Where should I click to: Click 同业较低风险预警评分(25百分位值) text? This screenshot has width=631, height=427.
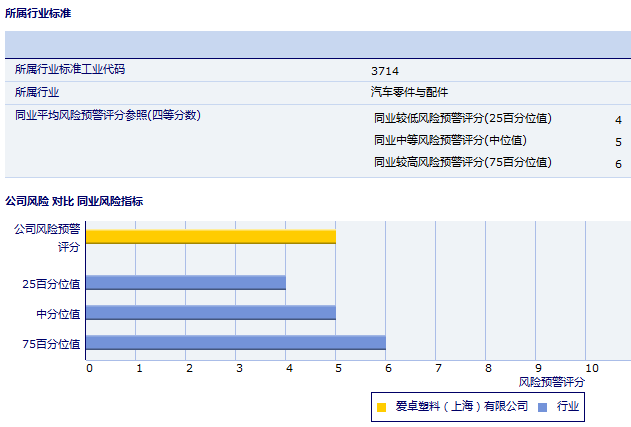(462, 119)
